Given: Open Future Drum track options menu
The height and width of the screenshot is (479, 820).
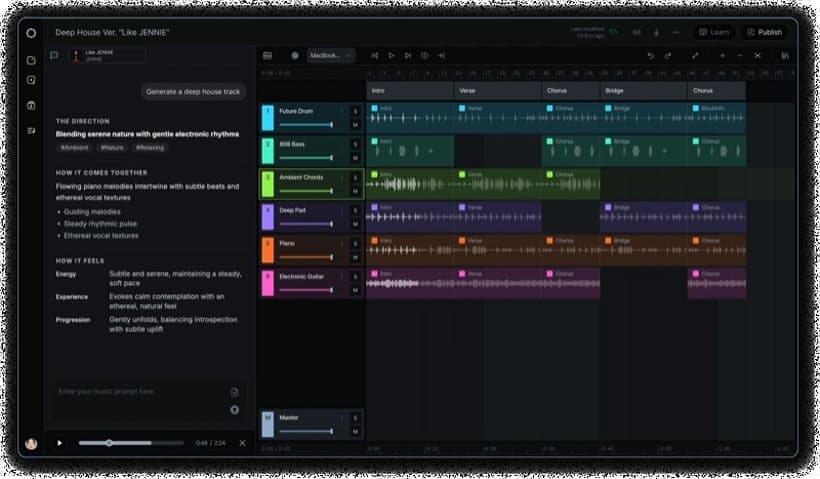Looking at the screenshot, I should (x=343, y=111).
